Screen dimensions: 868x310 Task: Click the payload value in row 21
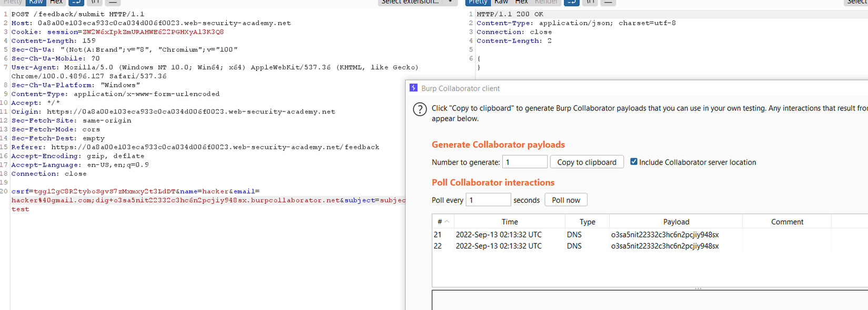[x=664, y=234]
